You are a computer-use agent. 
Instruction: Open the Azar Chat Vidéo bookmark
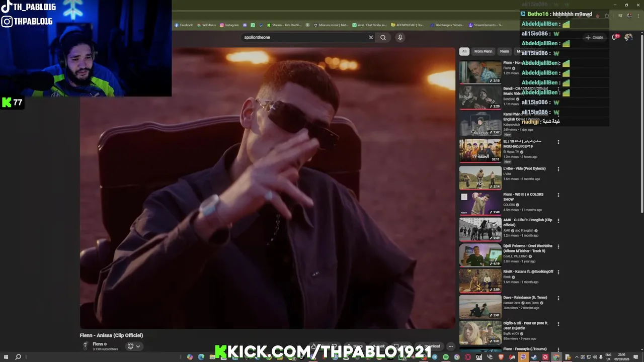click(370, 25)
